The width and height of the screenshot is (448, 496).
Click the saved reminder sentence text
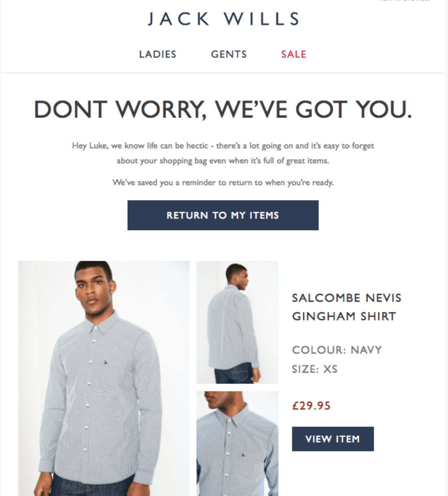[x=223, y=183]
